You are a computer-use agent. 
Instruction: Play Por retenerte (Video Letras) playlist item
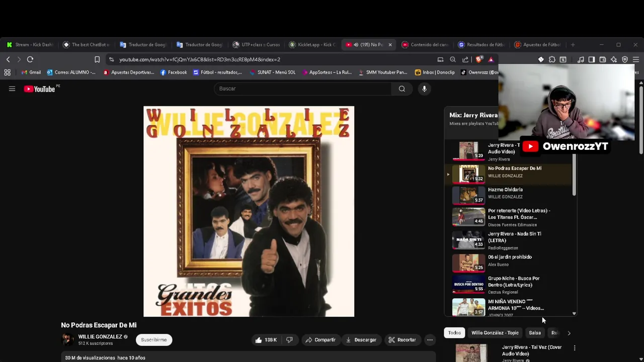pos(508,218)
